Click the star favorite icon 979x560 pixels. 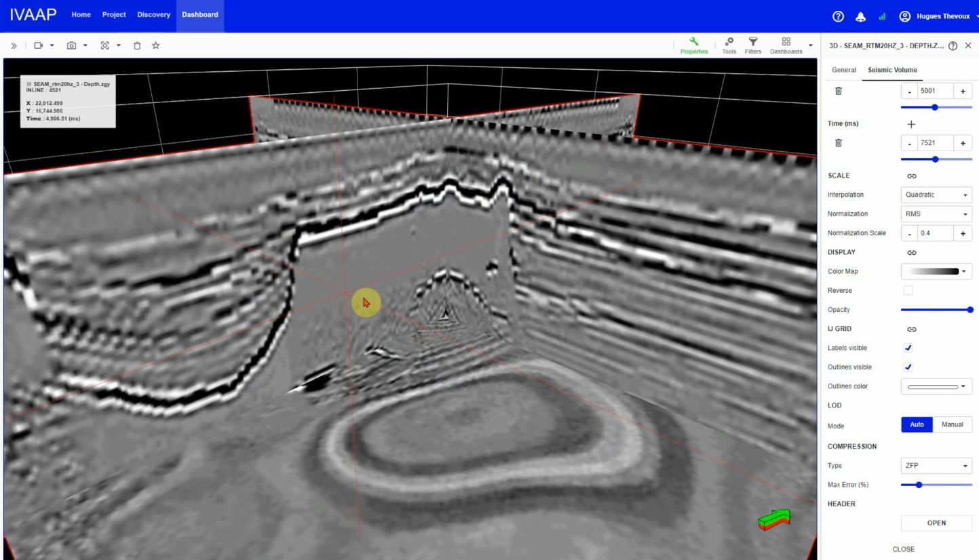[155, 45]
